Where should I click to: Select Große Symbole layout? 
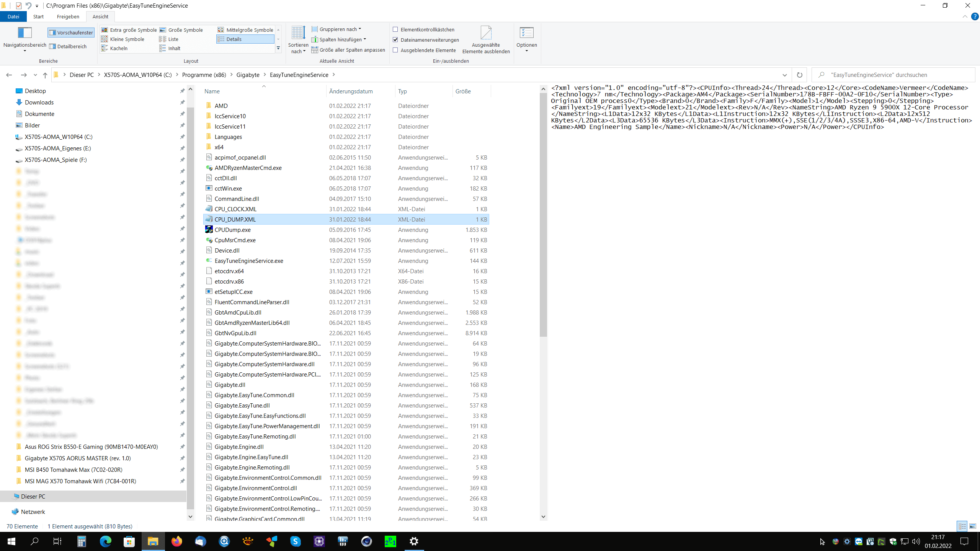pyautogui.click(x=181, y=30)
